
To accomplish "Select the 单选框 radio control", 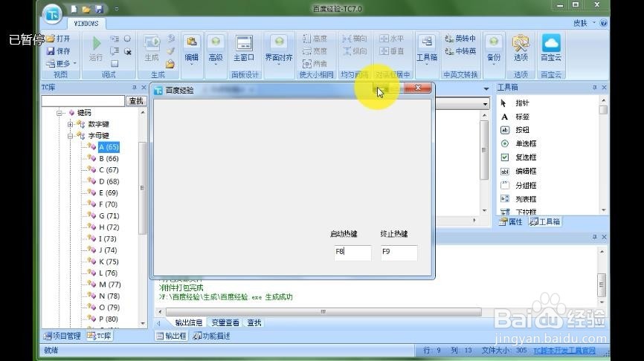I will [x=518, y=144].
